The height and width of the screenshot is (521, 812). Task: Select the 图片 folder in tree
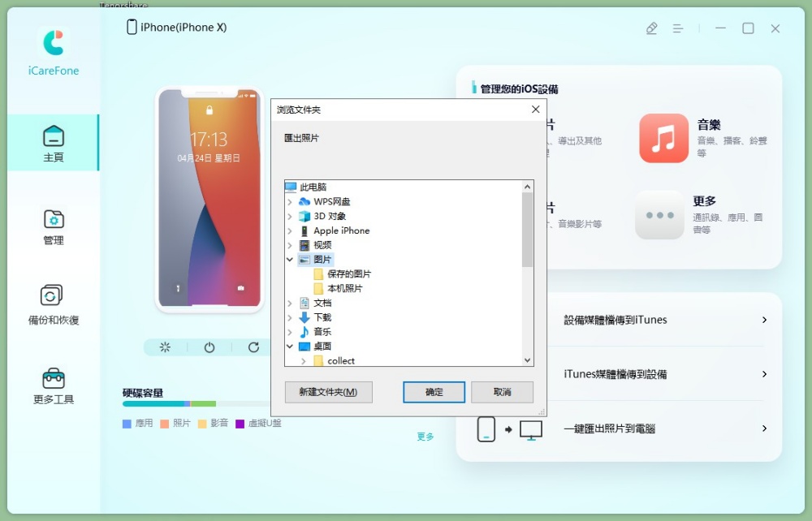[x=322, y=259]
